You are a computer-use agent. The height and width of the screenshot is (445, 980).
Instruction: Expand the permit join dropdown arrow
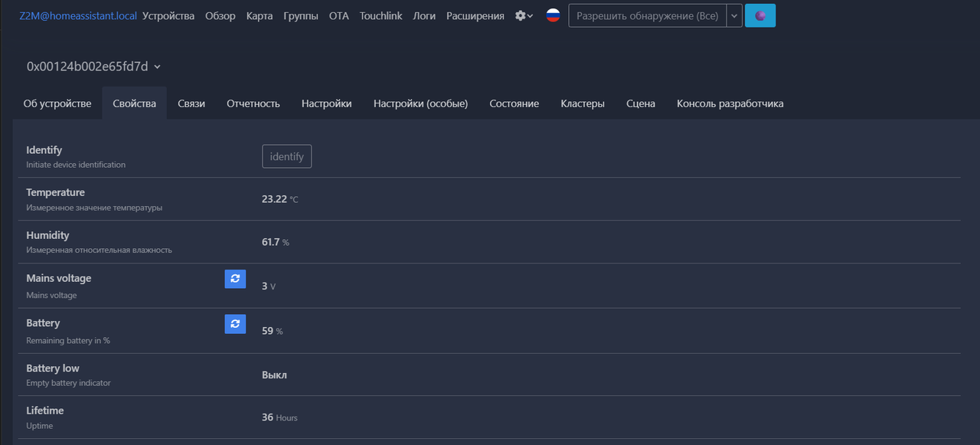pos(734,15)
